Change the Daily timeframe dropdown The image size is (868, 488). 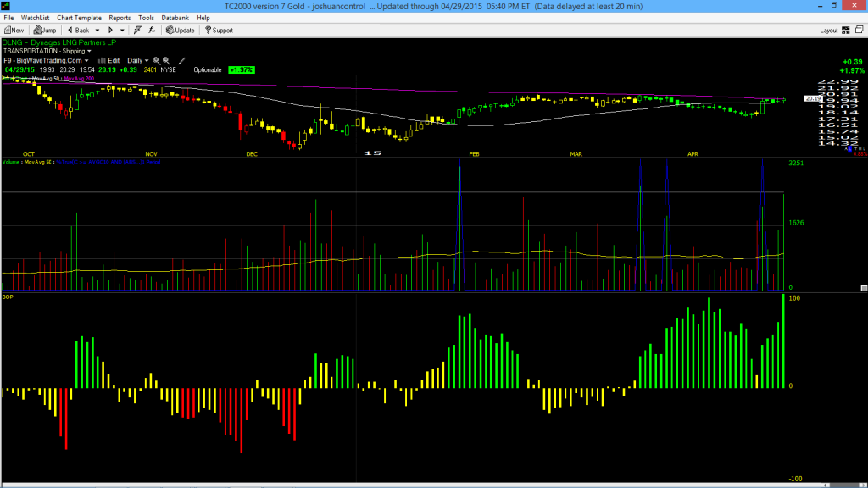(x=138, y=61)
